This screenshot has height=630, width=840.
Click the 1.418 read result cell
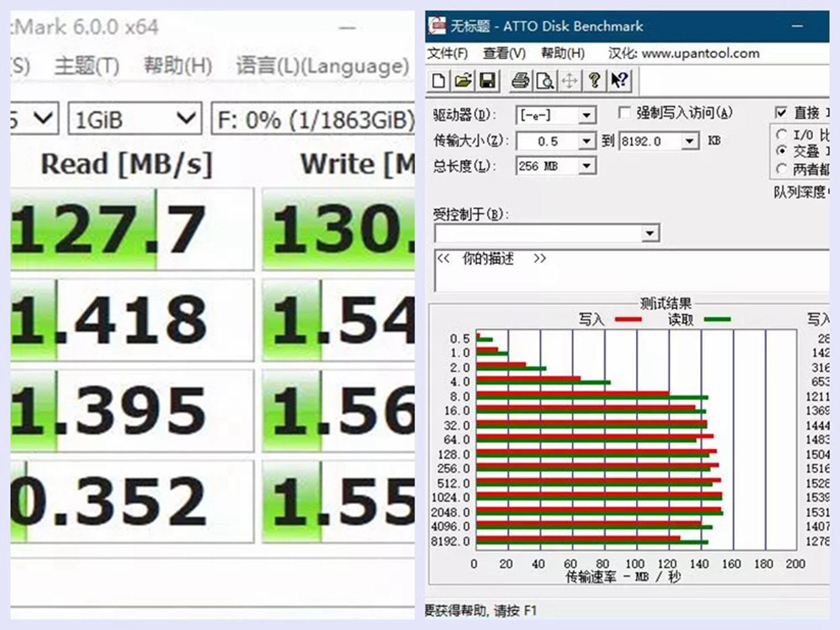tap(132, 320)
